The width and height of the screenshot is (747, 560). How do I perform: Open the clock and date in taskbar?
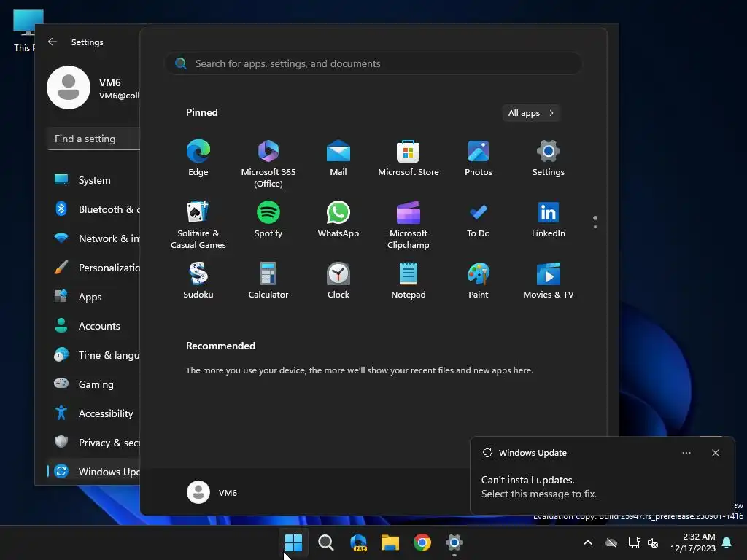point(693,542)
